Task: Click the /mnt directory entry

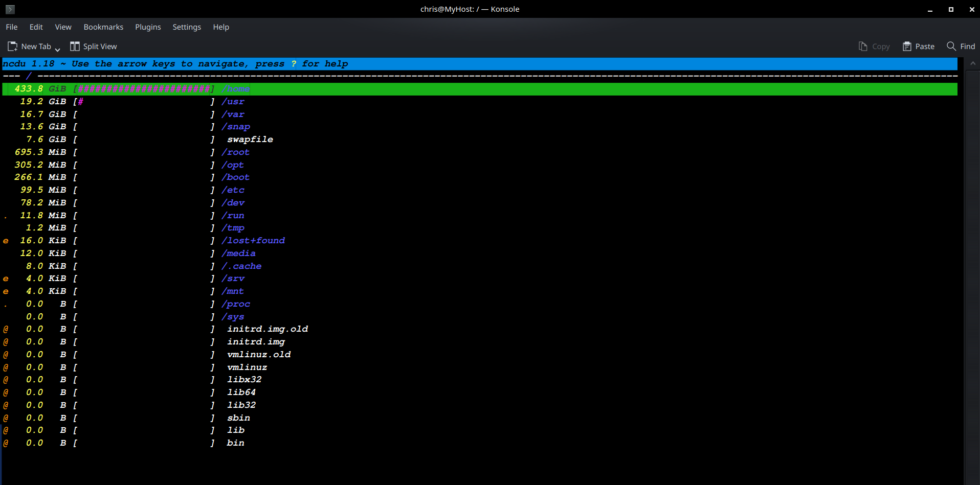Action: 233,291
